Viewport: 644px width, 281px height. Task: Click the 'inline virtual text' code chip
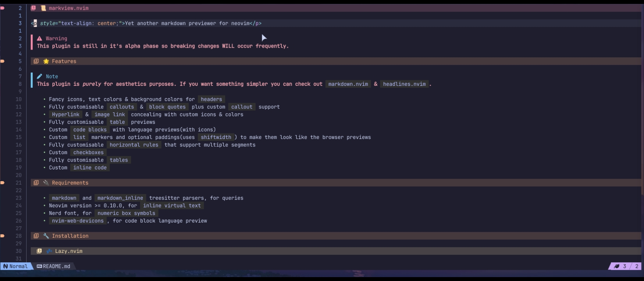[x=172, y=205]
